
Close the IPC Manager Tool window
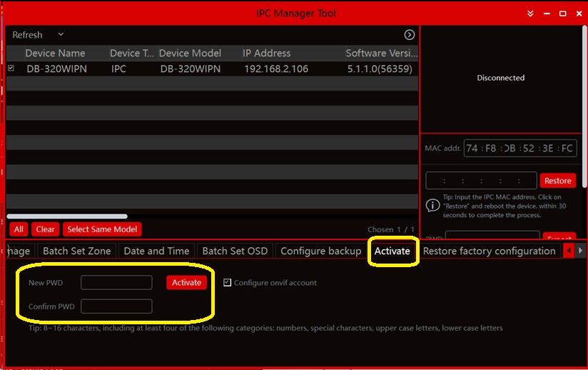(577, 14)
